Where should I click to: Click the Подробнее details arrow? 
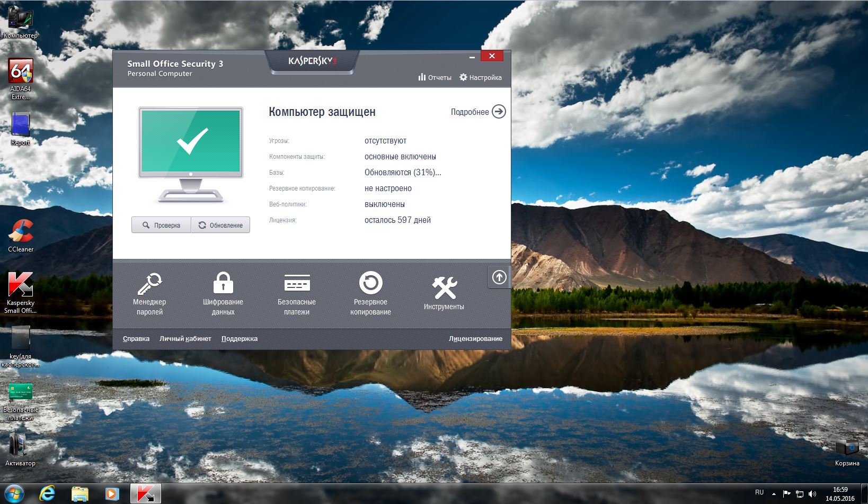499,112
